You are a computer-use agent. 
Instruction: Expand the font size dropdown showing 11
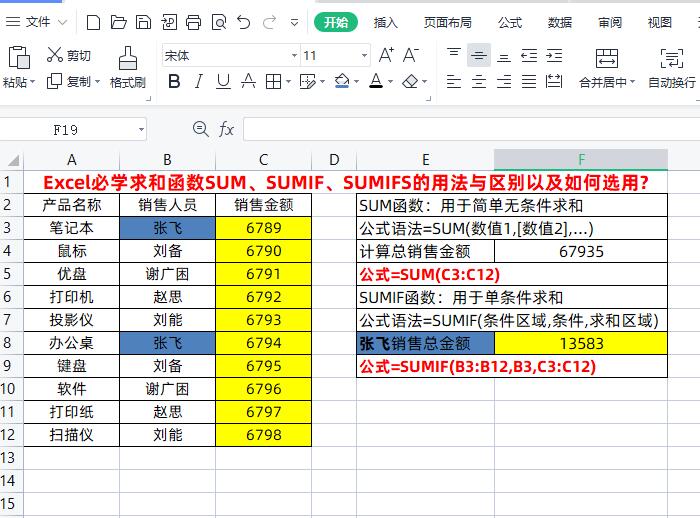point(364,55)
